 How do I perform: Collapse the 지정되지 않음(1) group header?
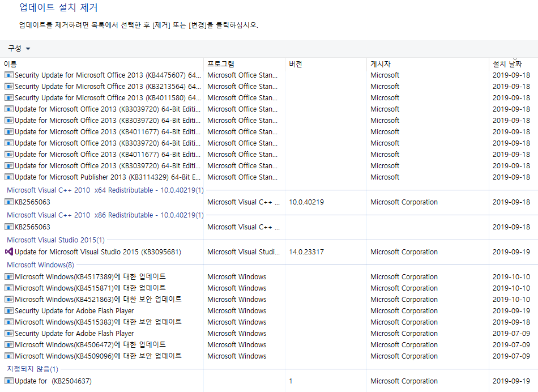tap(33, 369)
